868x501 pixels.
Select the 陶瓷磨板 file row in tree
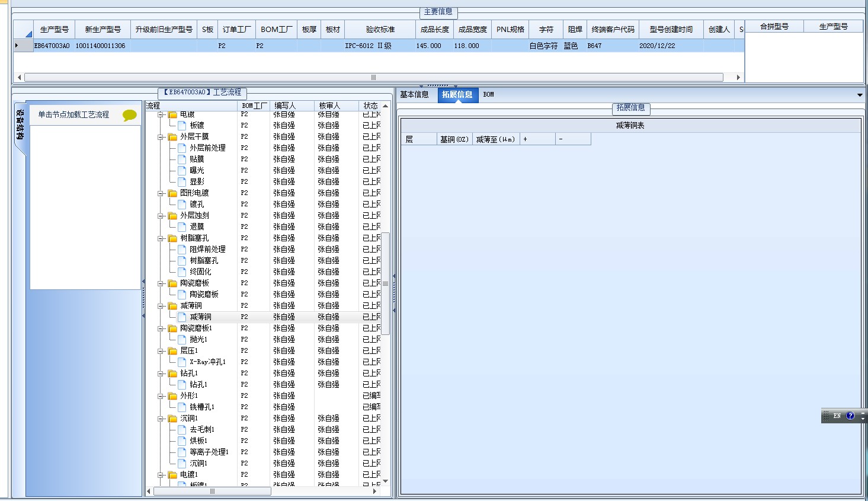click(x=264, y=295)
